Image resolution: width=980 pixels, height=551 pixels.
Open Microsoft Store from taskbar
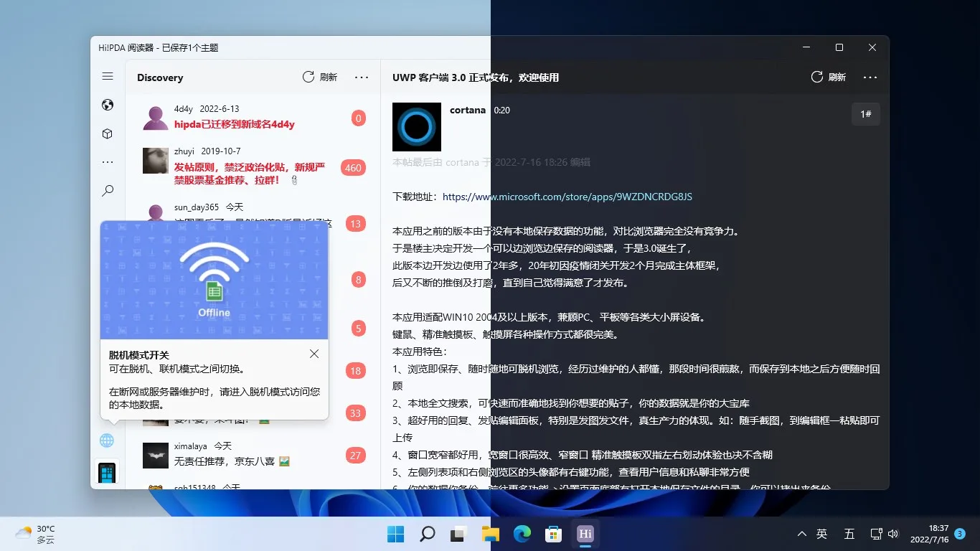coord(553,534)
